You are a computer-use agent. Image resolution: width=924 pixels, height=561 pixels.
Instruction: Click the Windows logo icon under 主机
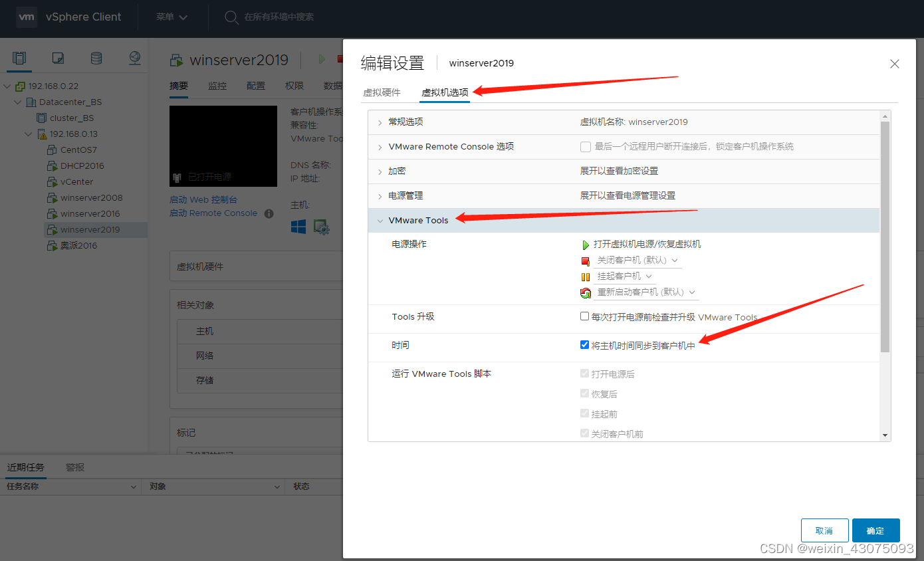tap(298, 227)
